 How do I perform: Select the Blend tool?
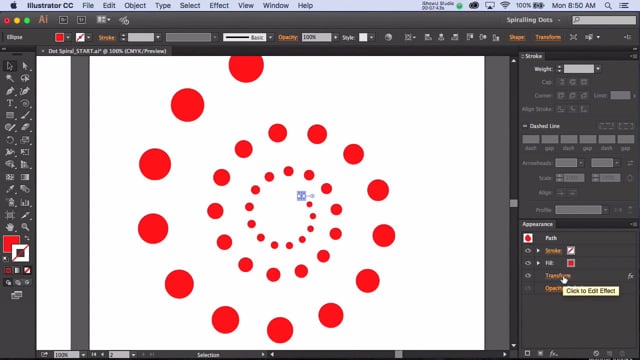click(25, 189)
